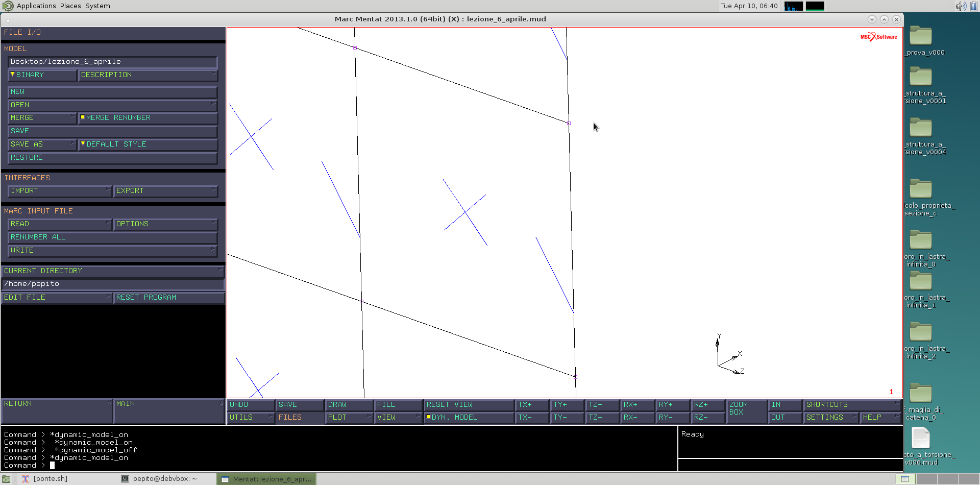Open the struttura_a_sione_v0001 folder icon
The width and height of the screenshot is (980, 485).
tap(921, 77)
